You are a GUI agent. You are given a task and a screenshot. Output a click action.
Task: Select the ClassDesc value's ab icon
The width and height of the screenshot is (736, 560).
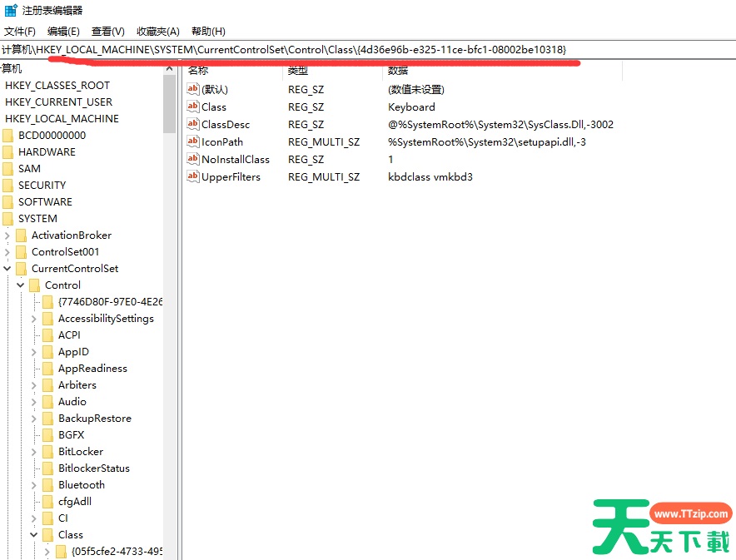click(x=193, y=124)
